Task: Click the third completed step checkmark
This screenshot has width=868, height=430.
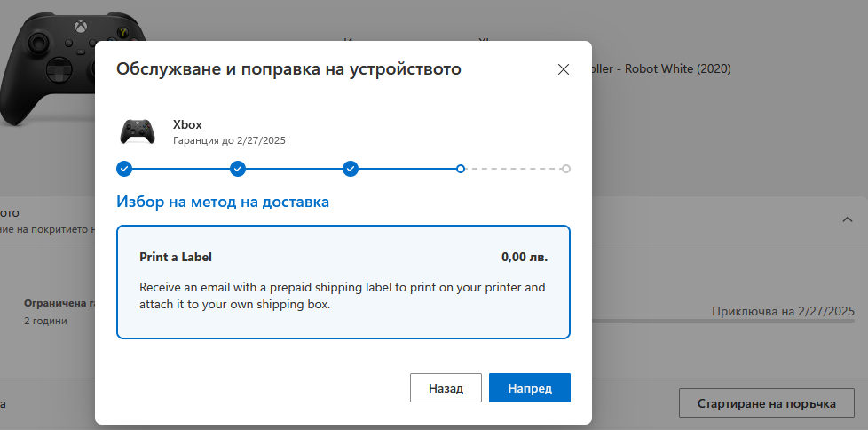Action: click(351, 169)
